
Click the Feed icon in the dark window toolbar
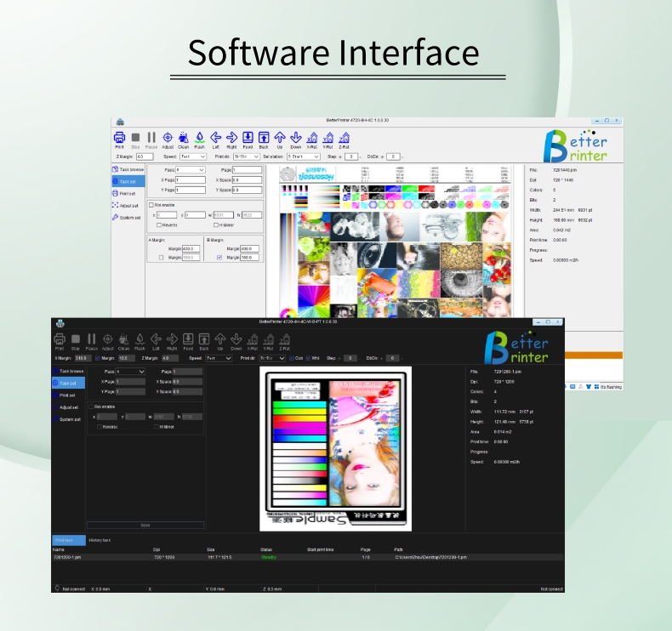pos(188,338)
